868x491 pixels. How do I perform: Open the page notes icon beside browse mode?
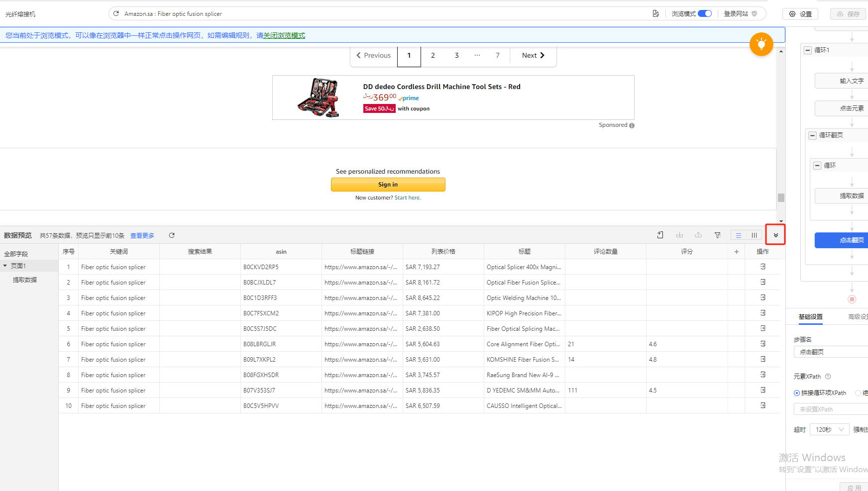tap(655, 14)
